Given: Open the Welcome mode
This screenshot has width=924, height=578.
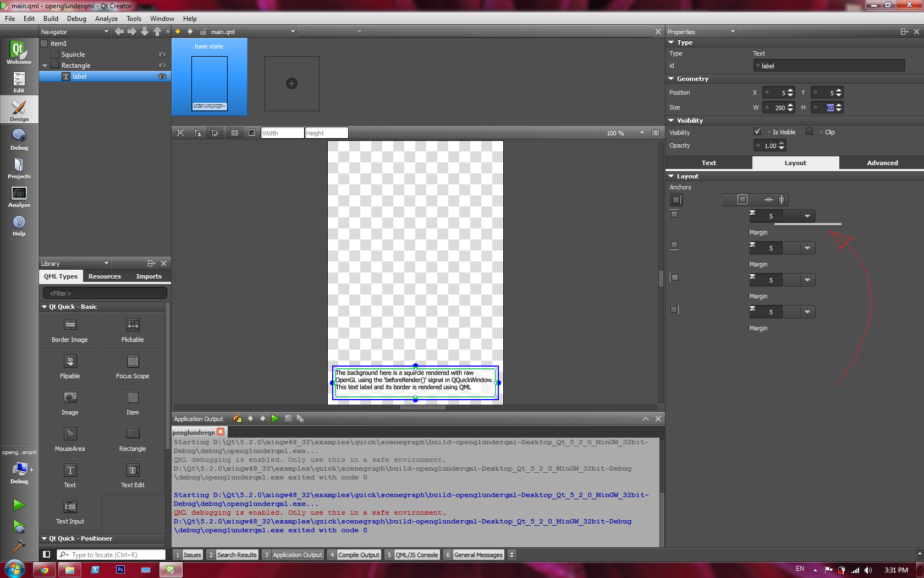Looking at the screenshot, I should 19,52.
